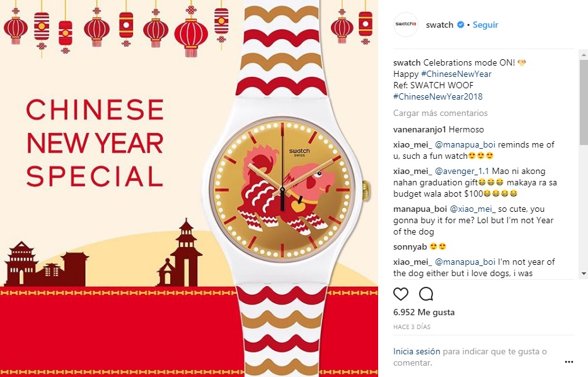Open the swatch username in the header
588x377 pixels.
[439, 25]
